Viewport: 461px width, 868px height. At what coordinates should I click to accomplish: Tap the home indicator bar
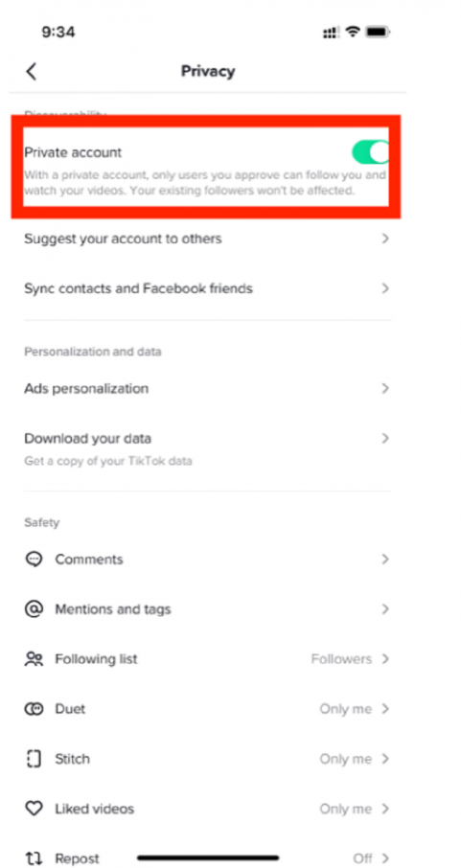(x=208, y=858)
